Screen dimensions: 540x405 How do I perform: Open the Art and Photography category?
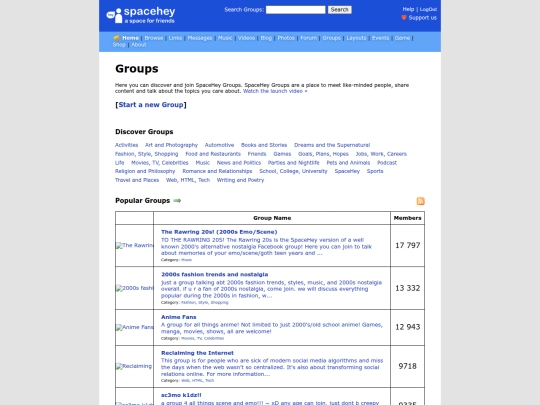click(x=172, y=145)
